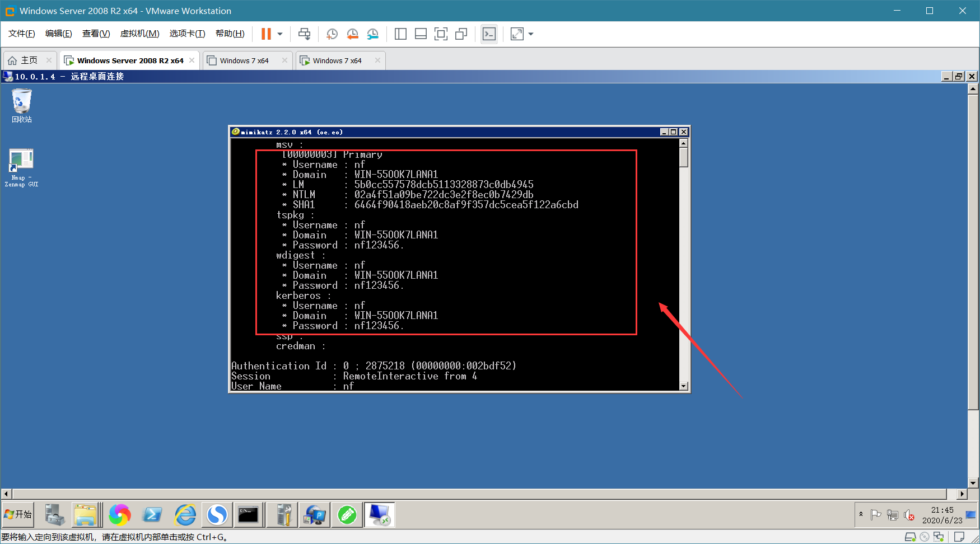Enter full screen mode via toolbar icon
Image resolution: width=980 pixels, height=544 pixels.
point(441,34)
